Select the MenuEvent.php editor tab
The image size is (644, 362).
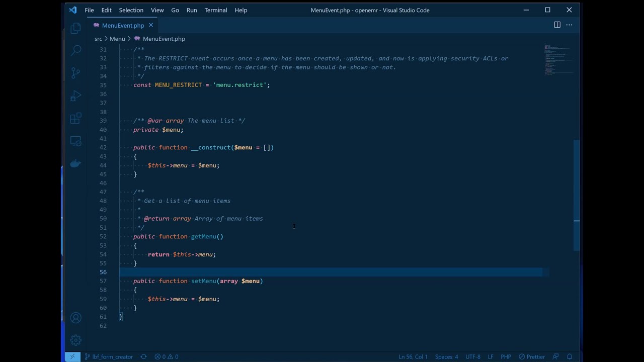[123, 25]
